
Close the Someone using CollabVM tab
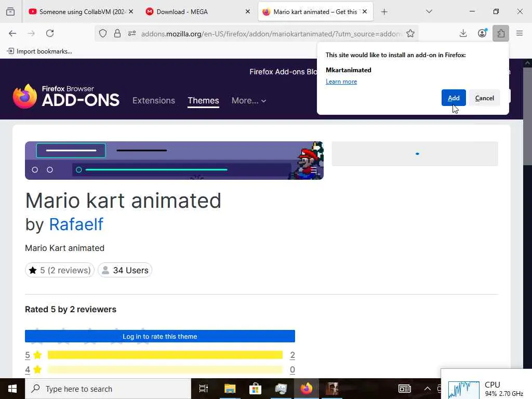pyautogui.click(x=131, y=11)
